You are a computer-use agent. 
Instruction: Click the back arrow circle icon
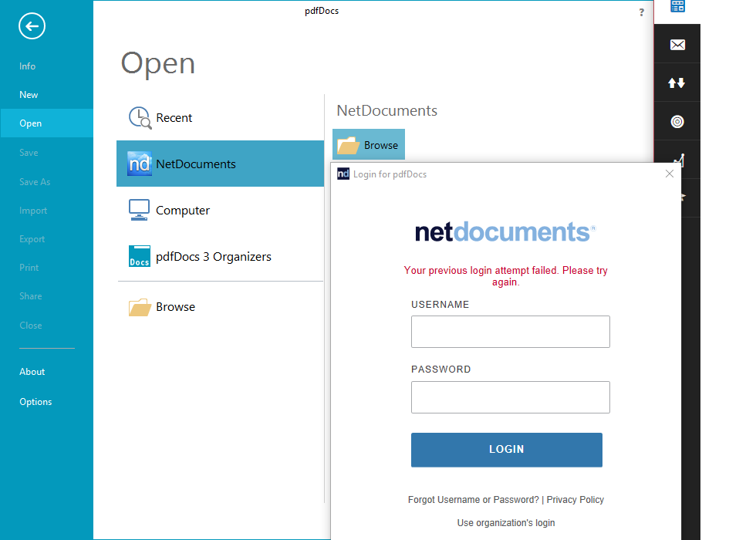32,26
